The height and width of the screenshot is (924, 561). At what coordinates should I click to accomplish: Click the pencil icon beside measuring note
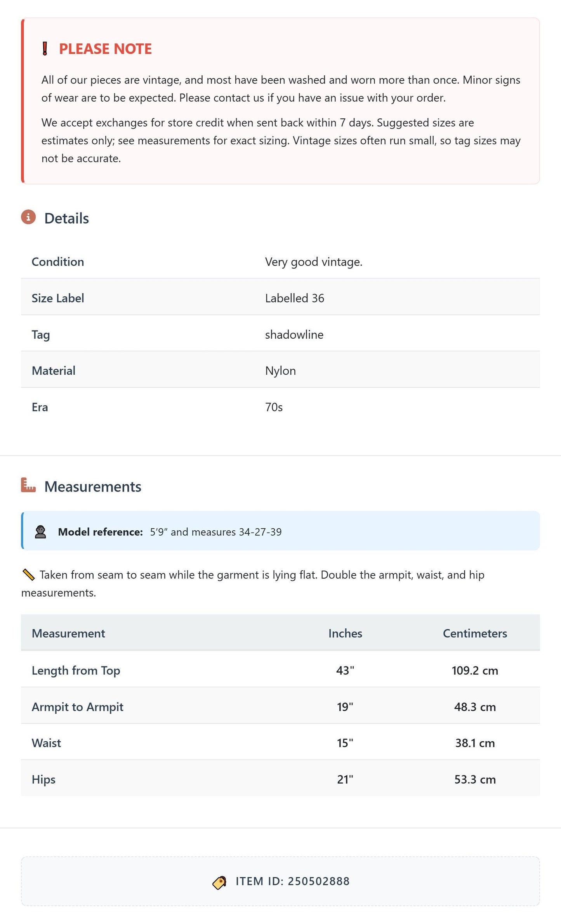[x=29, y=574]
